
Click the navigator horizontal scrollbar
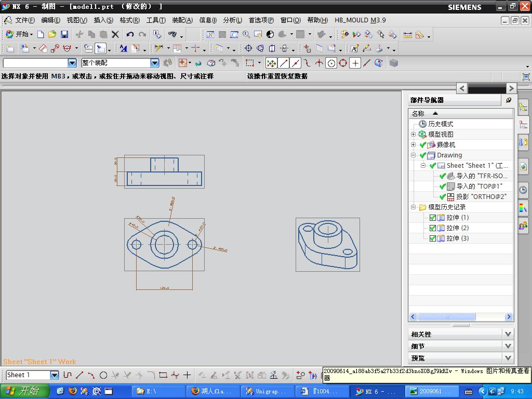(446, 316)
